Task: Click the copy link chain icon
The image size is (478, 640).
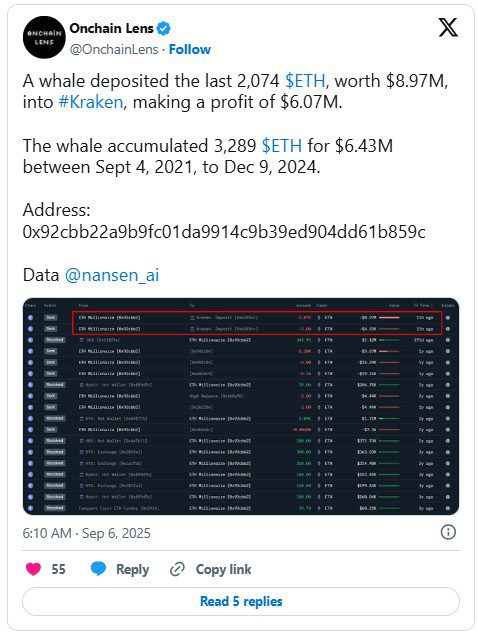Action: coord(177,569)
